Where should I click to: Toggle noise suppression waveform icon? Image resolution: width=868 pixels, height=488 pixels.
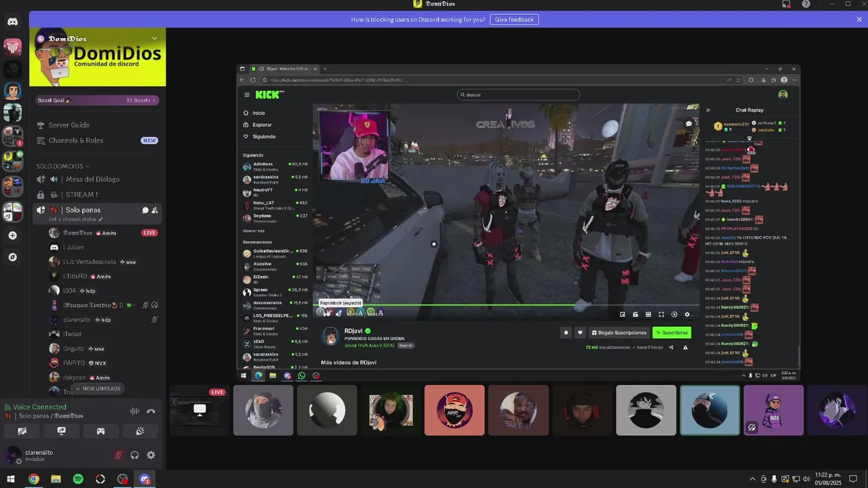point(134,411)
